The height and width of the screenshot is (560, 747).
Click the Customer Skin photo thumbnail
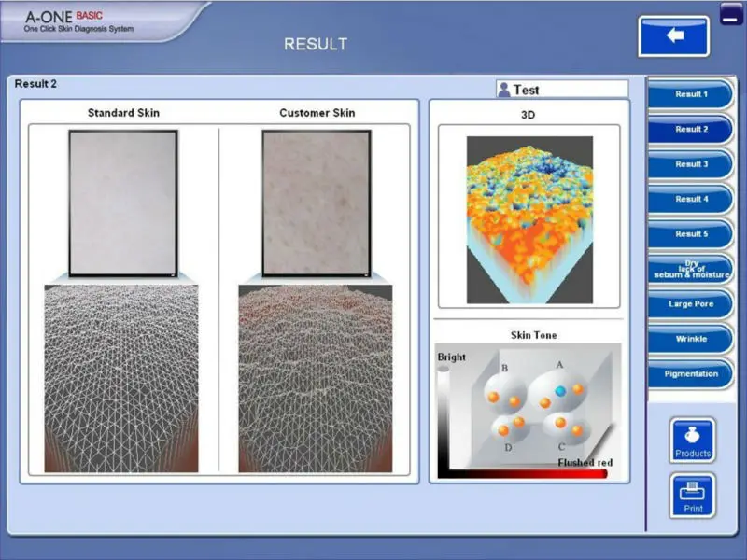[x=317, y=203]
